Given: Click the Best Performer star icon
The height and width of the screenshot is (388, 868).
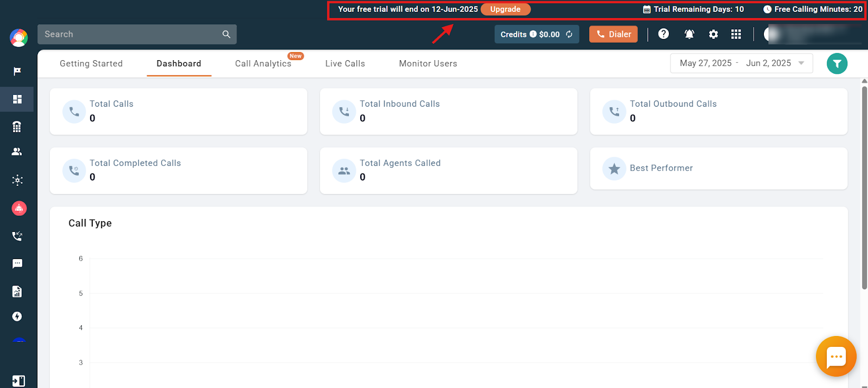Looking at the screenshot, I should pos(614,169).
